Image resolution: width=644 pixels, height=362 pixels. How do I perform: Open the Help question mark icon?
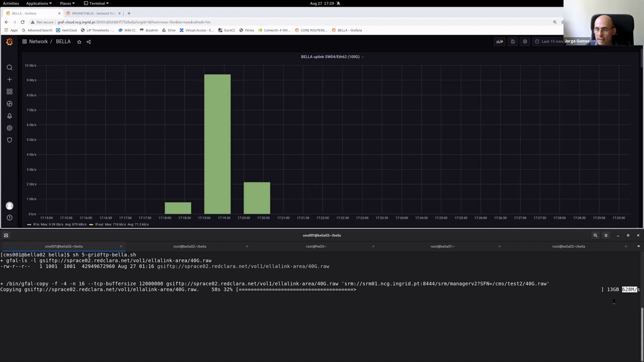(x=9, y=218)
